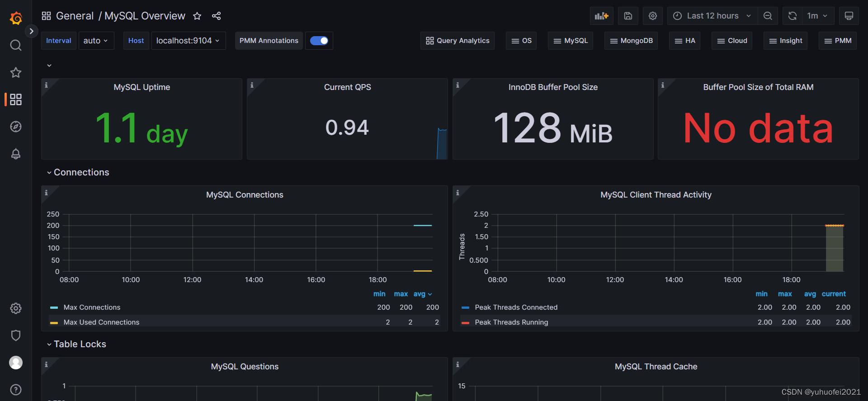Sort connections legend by max
This screenshot has width=868, height=401.
(401, 294)
